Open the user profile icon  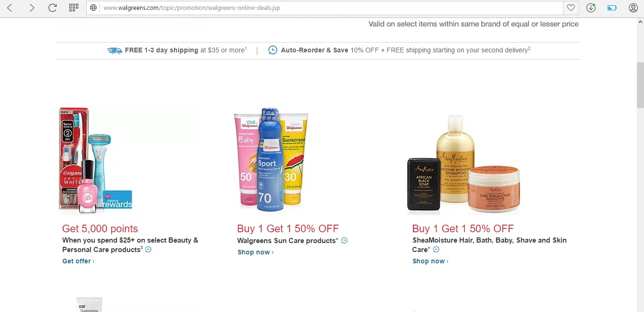(633, 8)
